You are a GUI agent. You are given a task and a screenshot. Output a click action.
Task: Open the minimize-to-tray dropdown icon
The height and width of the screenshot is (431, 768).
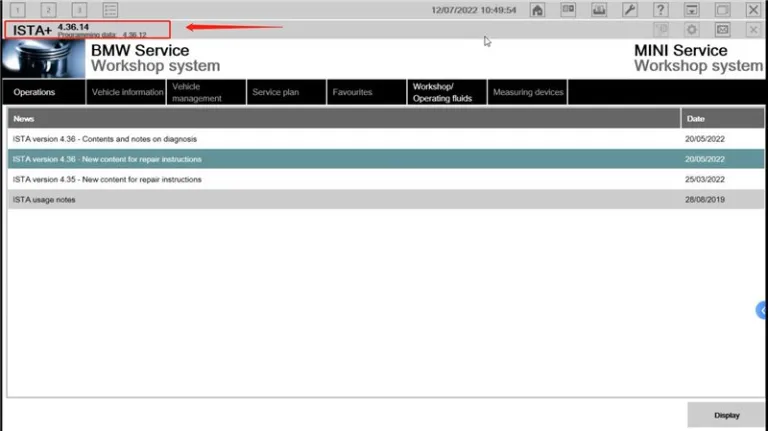pos(691,10)
